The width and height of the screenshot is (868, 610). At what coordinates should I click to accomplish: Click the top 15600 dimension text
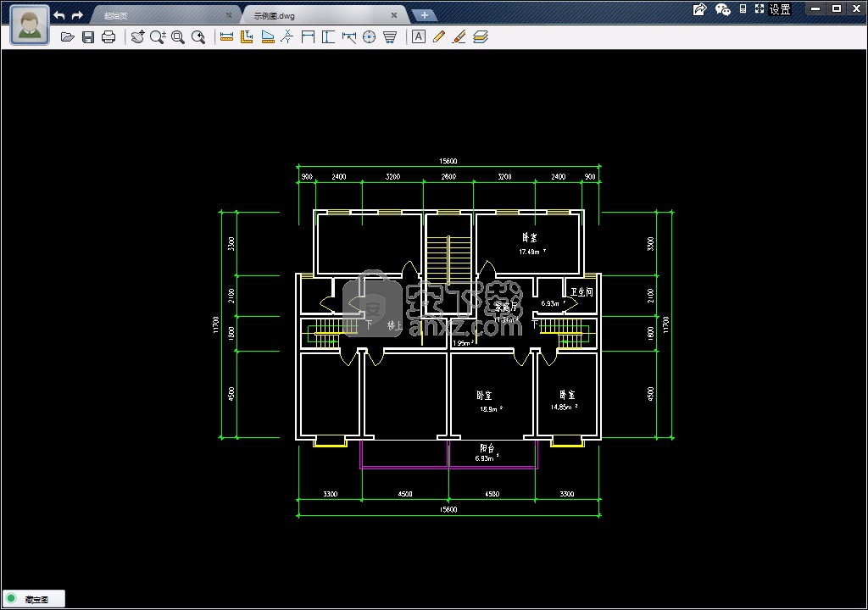[x=448, y=161]
